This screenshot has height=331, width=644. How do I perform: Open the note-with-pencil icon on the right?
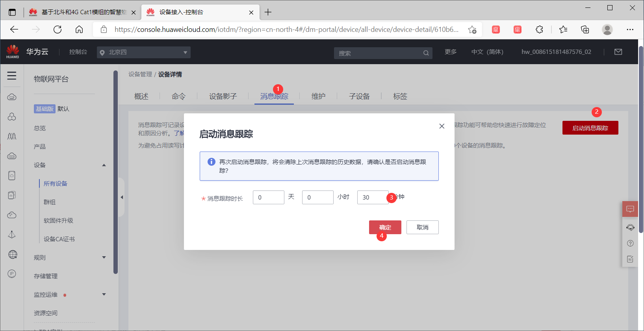[630, 259]
